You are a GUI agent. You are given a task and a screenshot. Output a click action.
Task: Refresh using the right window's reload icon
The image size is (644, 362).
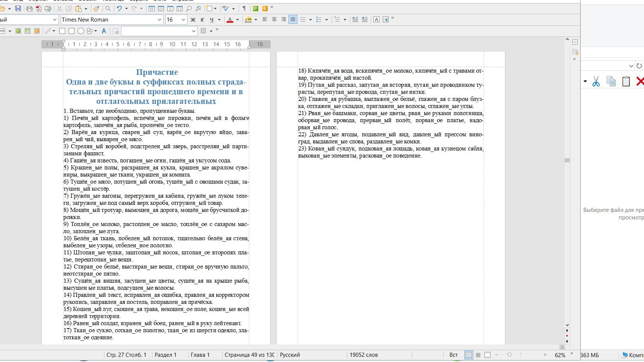tap(639, 66)
